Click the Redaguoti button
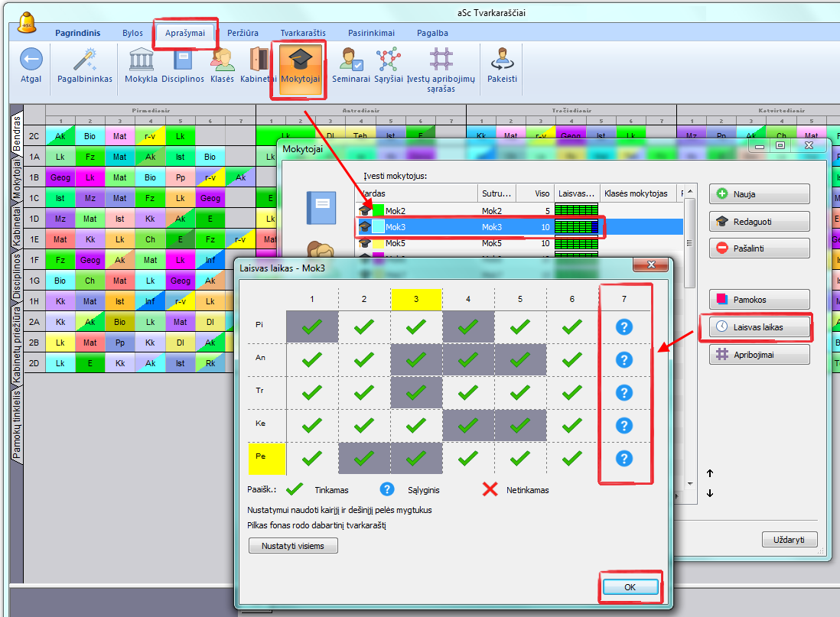Screen dimensions: 840x617 pyautogui.click(x=759, y=221)
